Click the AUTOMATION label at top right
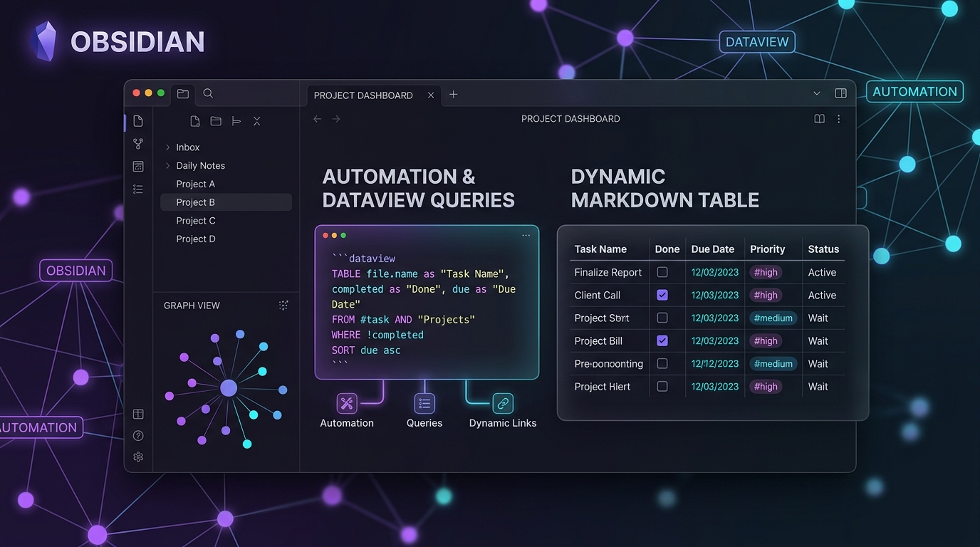Screen dimensions: 980x547 pos(914,92)
